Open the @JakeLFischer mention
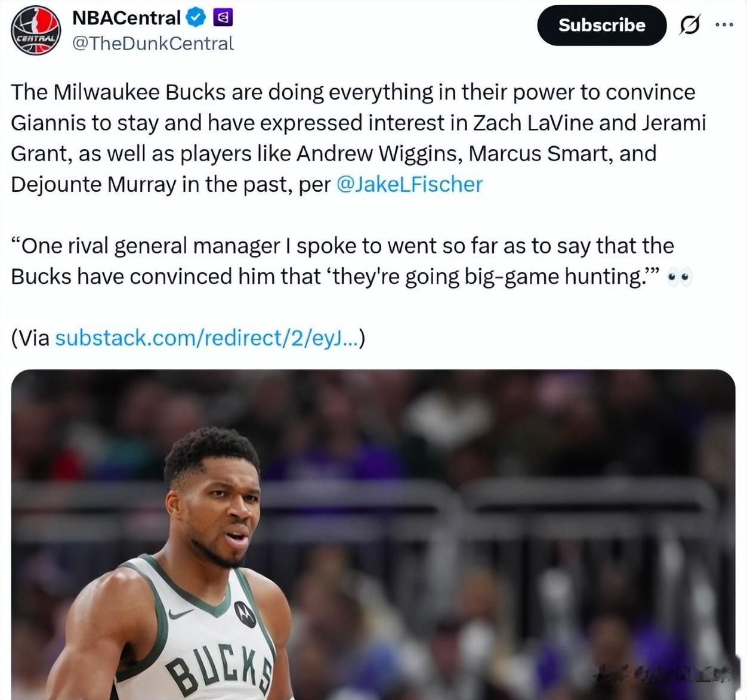This screenshot has height=700, width=747. coord(409,184)
